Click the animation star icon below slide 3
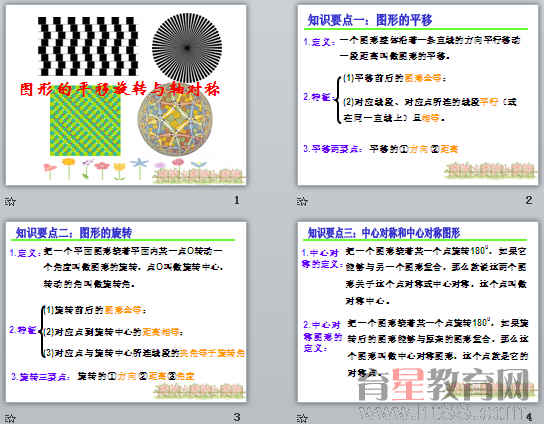 pos(10,418)
